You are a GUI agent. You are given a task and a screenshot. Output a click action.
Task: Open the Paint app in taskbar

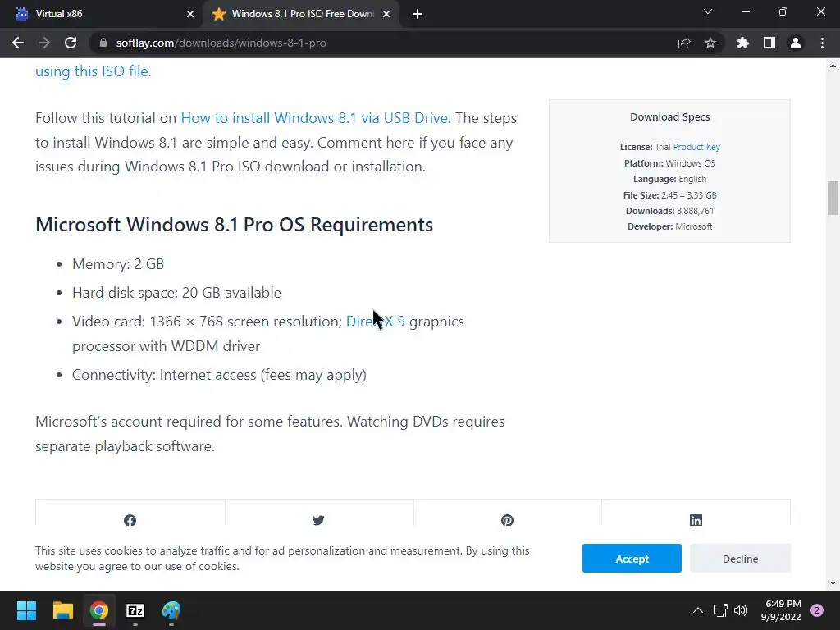[171, 610]
